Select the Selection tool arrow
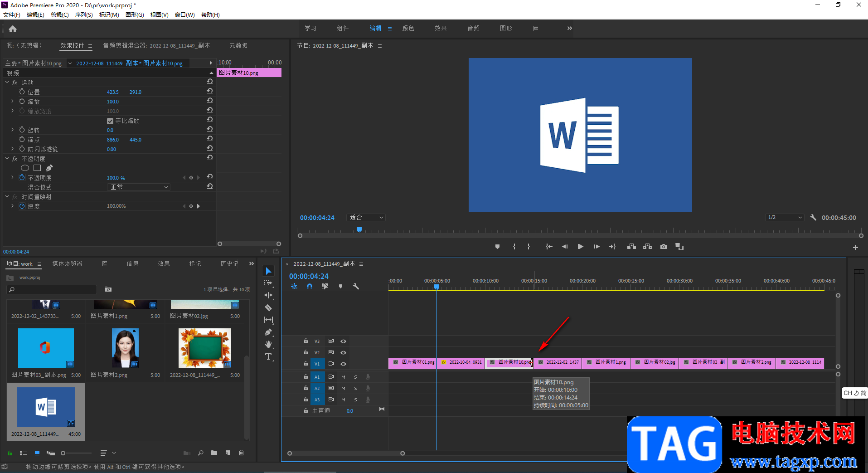 point(268,271)
